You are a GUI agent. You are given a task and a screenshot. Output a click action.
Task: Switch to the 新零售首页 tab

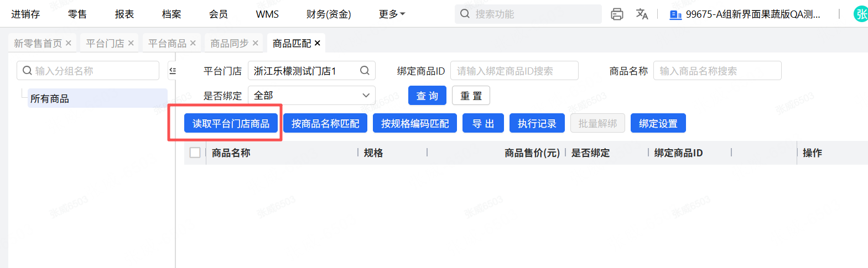click(x=38, y=43)
